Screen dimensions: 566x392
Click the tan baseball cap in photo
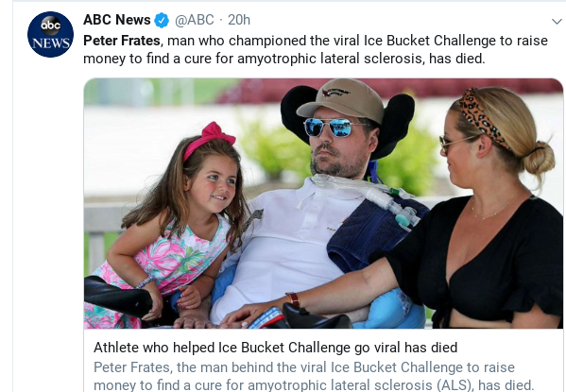341,100
